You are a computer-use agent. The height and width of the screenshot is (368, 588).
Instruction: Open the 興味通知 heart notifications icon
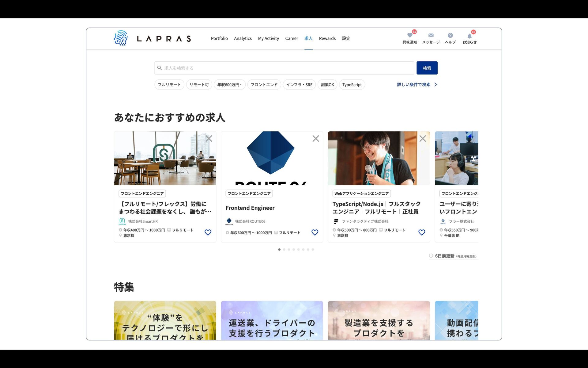[x=410, y=36]
